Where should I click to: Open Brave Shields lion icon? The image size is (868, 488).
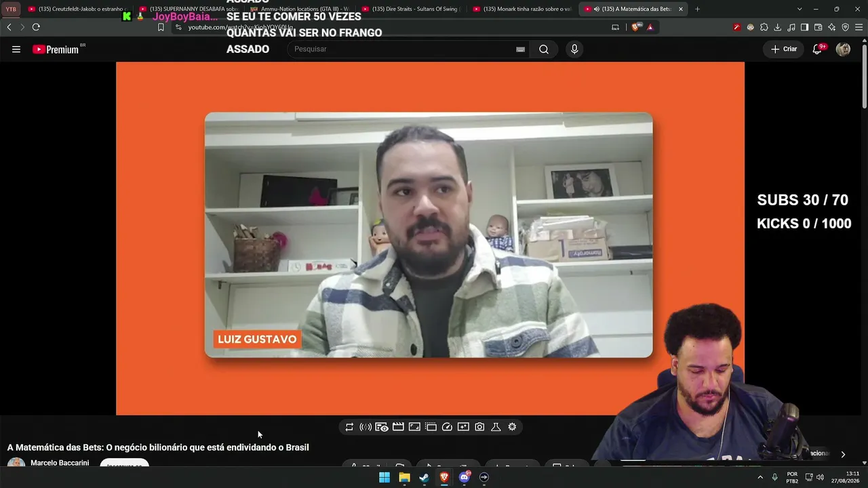coord(635,27)
